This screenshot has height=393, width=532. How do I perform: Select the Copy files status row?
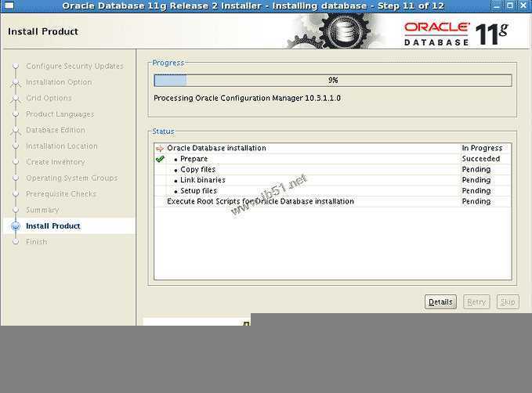tap(332, 169)
